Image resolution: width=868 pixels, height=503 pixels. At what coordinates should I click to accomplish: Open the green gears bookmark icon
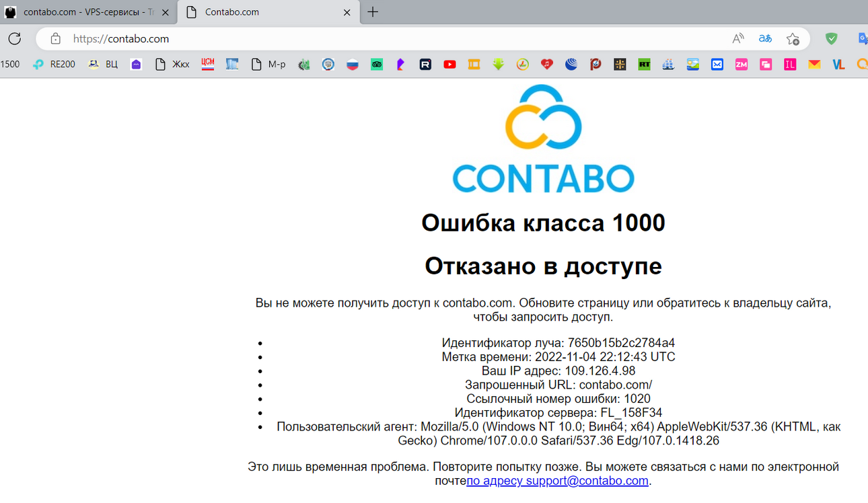[x=304, y=65]
